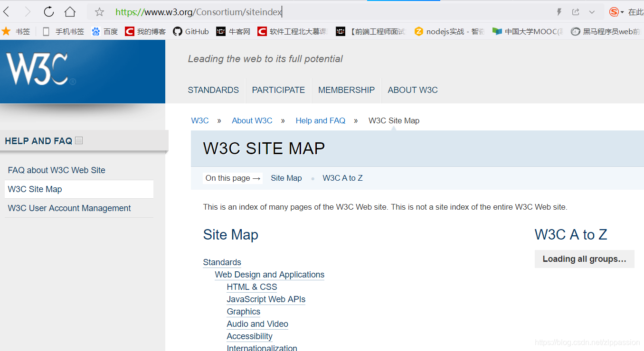The width and height of the screenshot is (644, 351).
Task: Open the search engine selector arrow
Action: point(622,12)
